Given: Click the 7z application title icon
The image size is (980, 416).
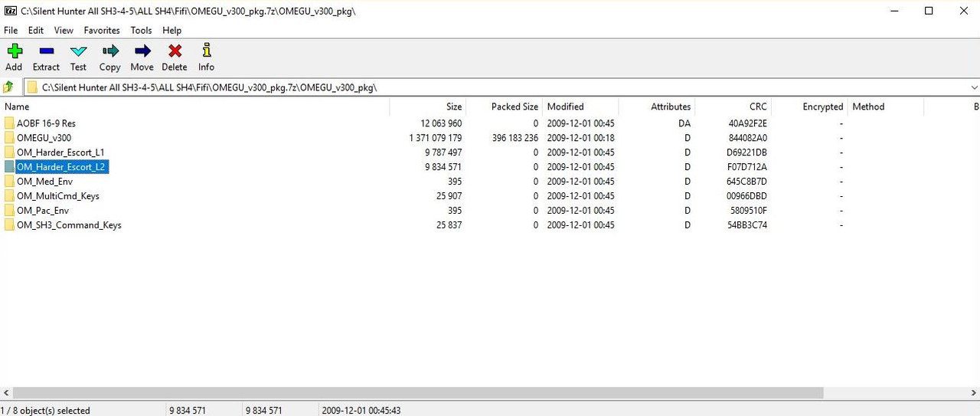Looking at the screenshot, I should [10, 11].
